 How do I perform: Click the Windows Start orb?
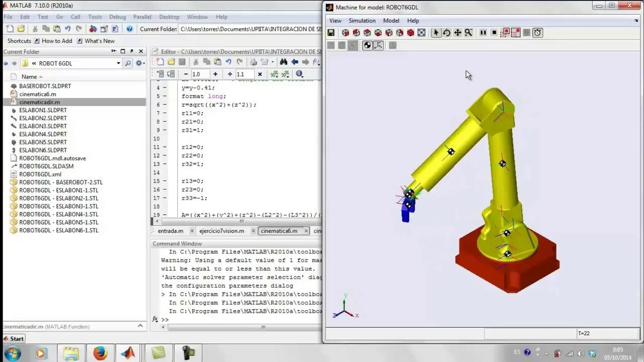(x=12, y=353)
